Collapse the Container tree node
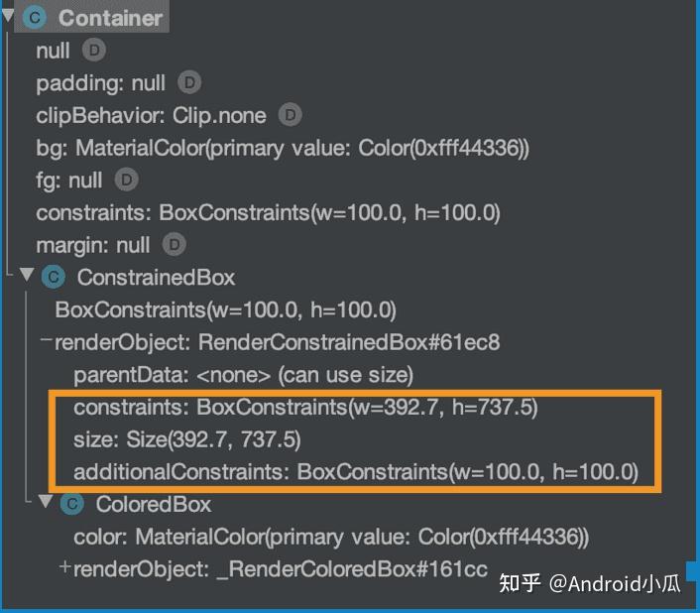 tap(8, 16)
